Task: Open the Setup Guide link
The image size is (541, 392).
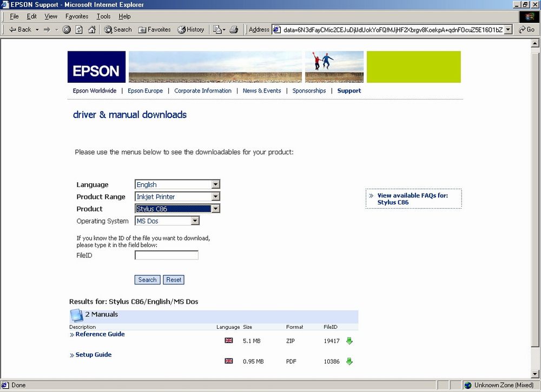Action: click(x=94, y=355)
